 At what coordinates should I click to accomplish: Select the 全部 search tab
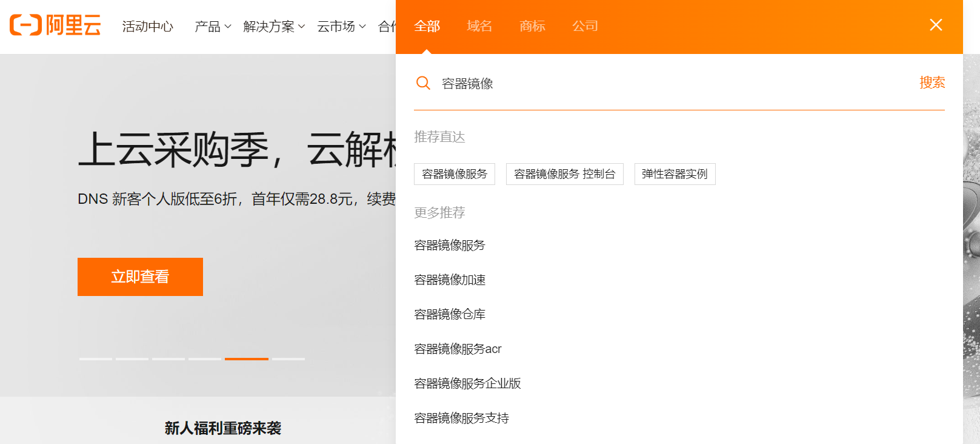click(x=427, y=26)
